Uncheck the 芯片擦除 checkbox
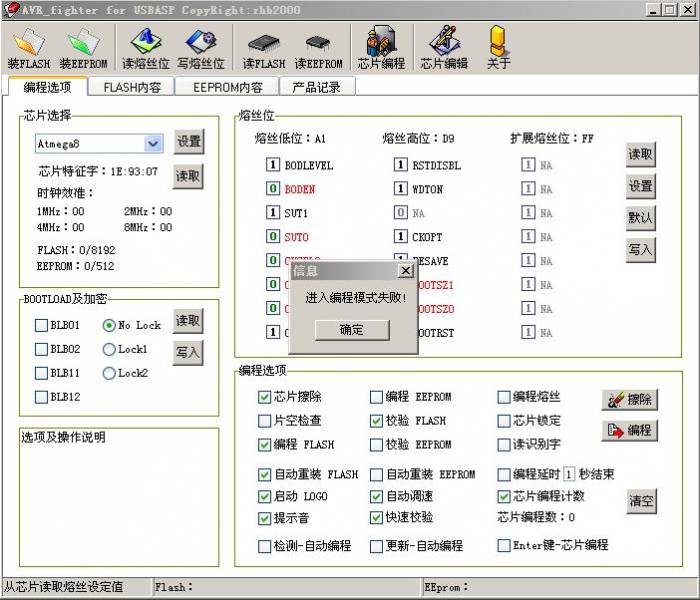Viewport: 700px width, 600px height. point(264,397)
